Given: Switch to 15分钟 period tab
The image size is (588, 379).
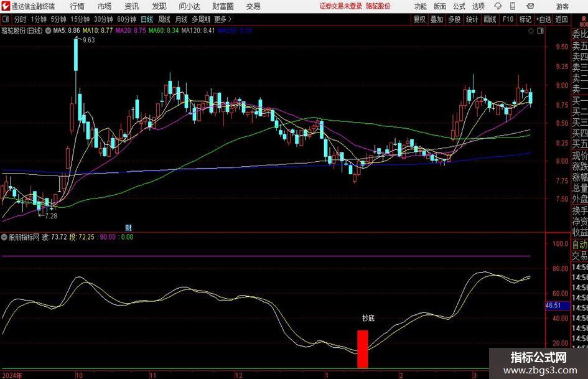Looking at the screenshot, I should click(x=80, y=19).
